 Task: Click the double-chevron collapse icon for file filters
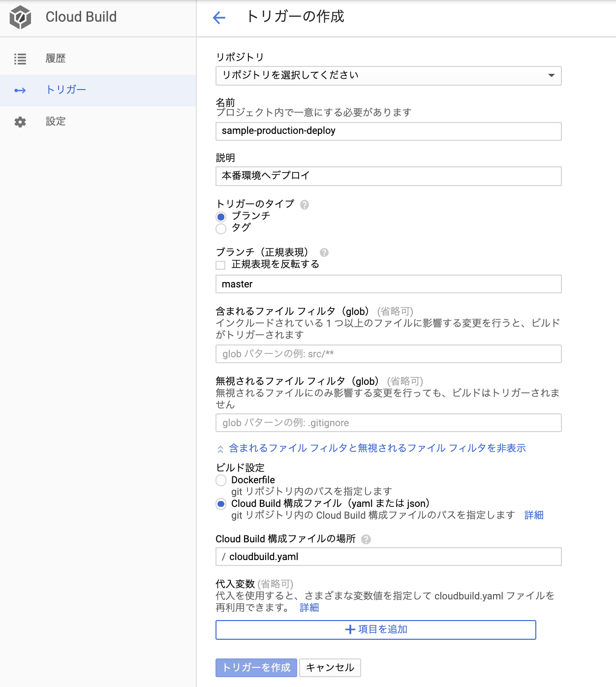point(220,449)
